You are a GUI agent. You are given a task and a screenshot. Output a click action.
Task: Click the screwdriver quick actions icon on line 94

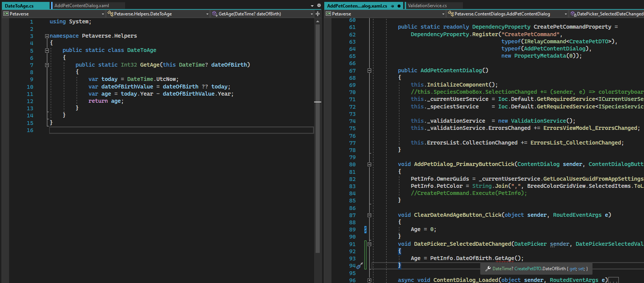pyautogui.click(x=360, y=266)
